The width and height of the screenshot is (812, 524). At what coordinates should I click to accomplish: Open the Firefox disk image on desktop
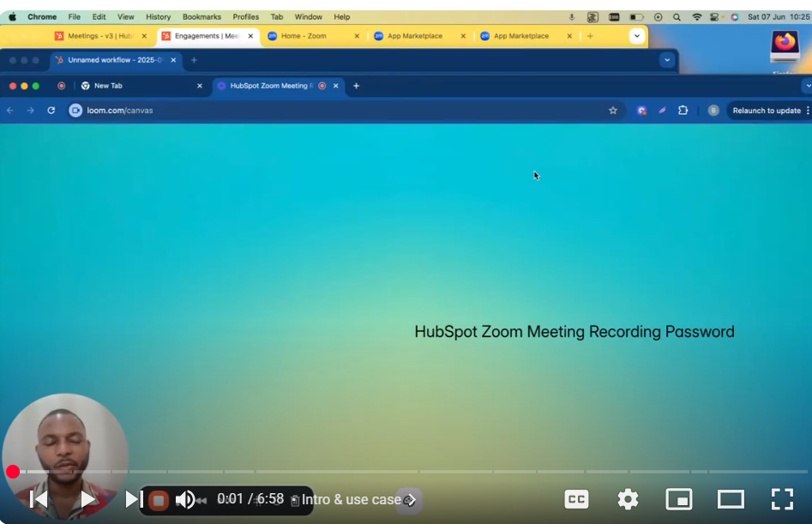pyautogui.click(x=785, y=46)
